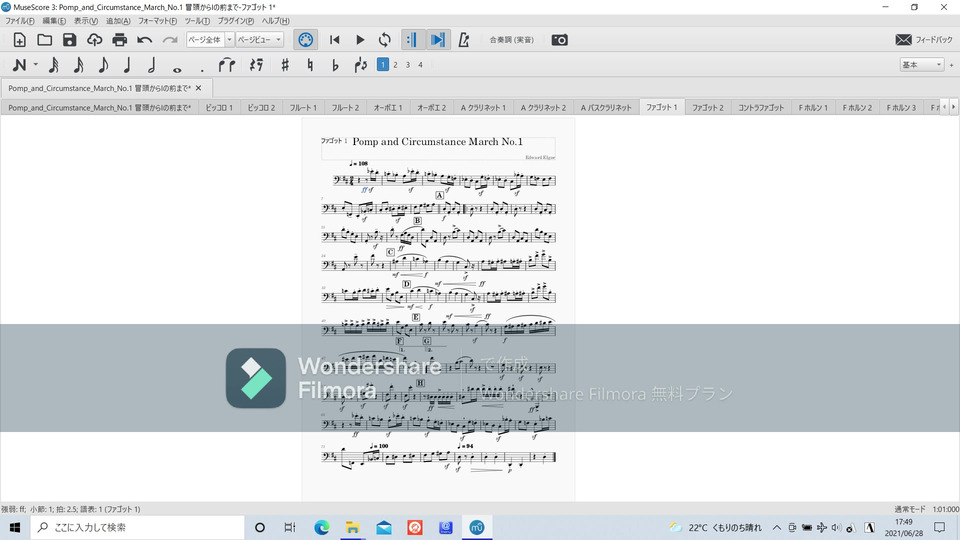Redo the last undone action

click(x=170, y=40)
